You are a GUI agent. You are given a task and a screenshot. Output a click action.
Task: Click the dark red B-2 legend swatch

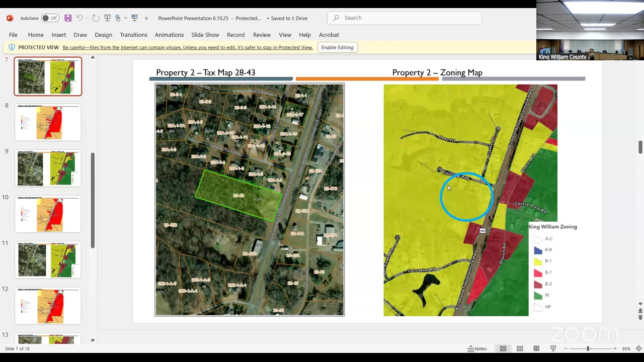point(538,284)
